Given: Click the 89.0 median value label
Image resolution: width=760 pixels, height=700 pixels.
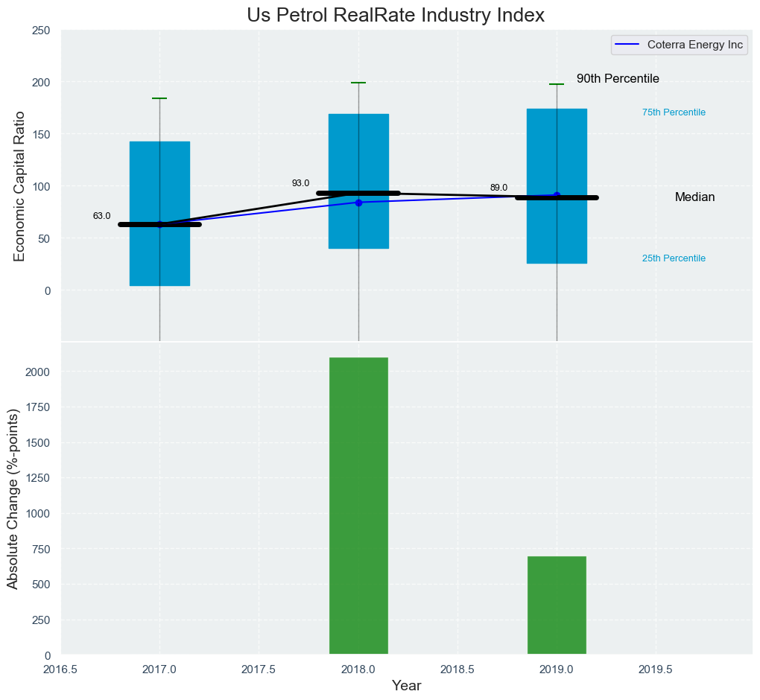Looking at the screenshot, I should [x=498, y=188].
